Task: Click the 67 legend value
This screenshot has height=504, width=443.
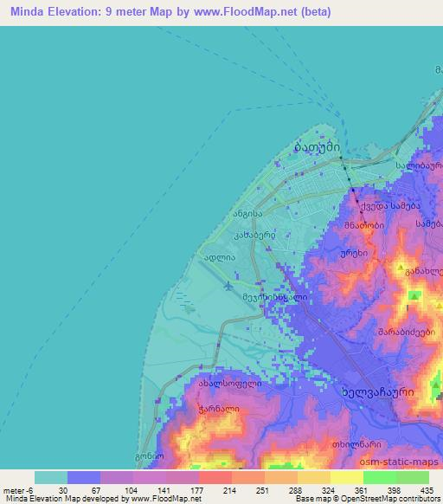Action: coord(96,490)
